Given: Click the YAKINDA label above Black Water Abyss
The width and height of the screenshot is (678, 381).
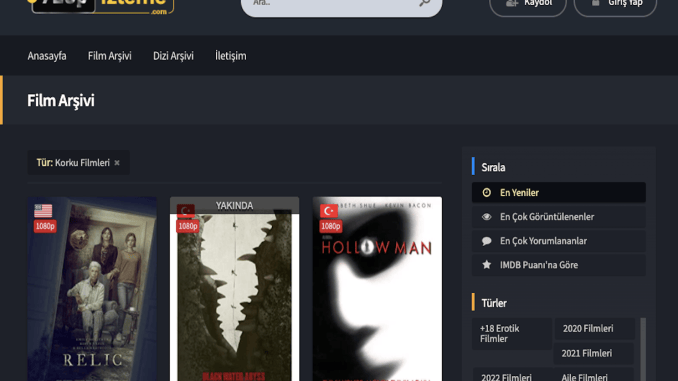Looking at the screenshot, I should (x=234, y=205).
